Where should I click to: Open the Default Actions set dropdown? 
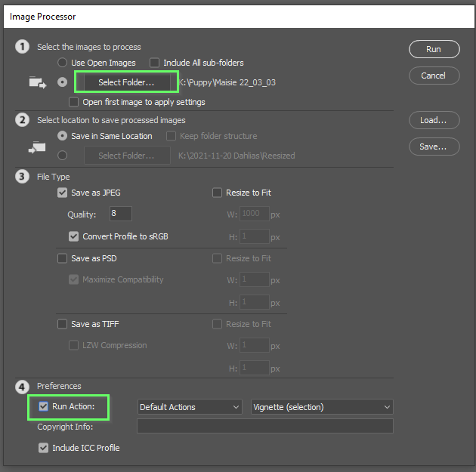click(190, 407)
